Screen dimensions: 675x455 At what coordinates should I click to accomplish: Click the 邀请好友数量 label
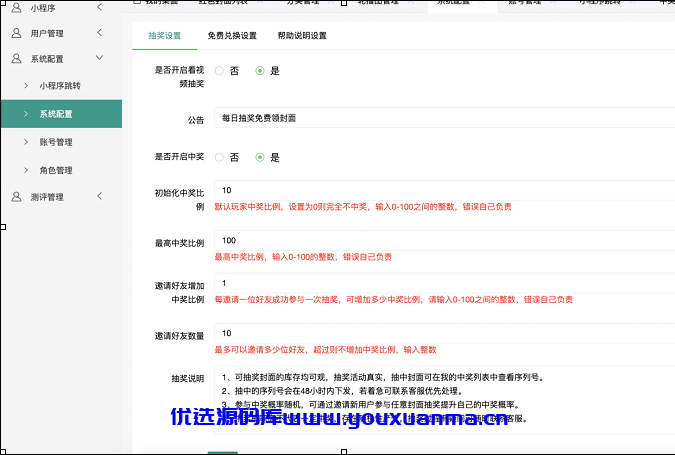[x=179, y=336]
